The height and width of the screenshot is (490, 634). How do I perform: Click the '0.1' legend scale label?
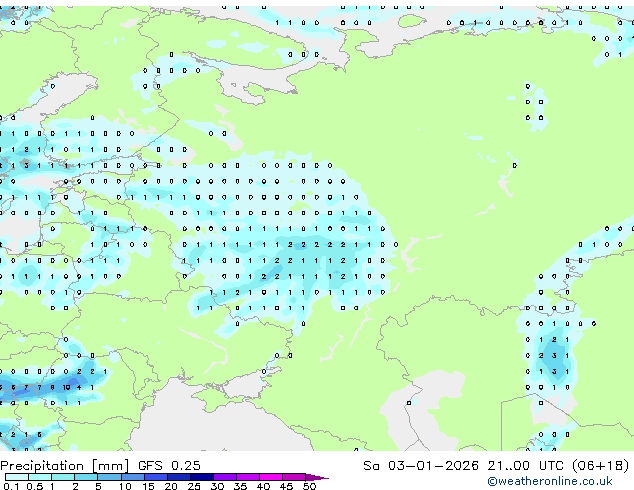click(x=11, y=486)
